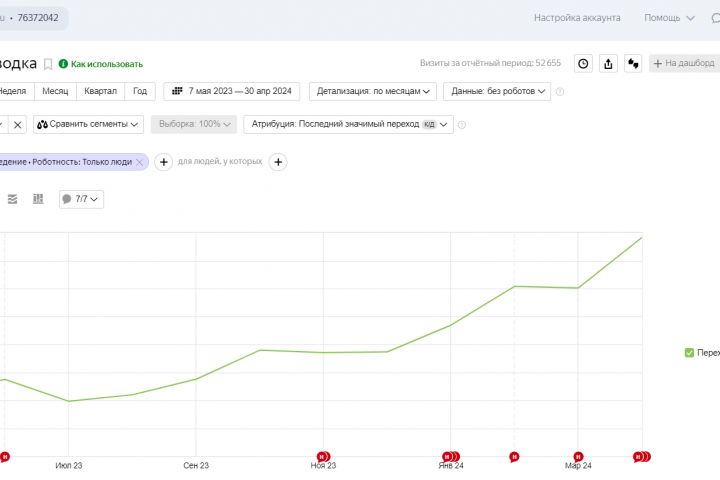Viewport: 720px width, 480px height.
Task: Click the 'Сен 23' axis label
Action: pyautogui.click(x=196, y=465)
